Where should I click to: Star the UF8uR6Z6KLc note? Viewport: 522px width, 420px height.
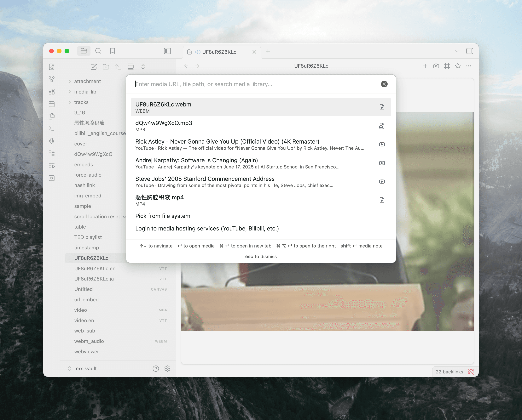click(x=458, y=66)
